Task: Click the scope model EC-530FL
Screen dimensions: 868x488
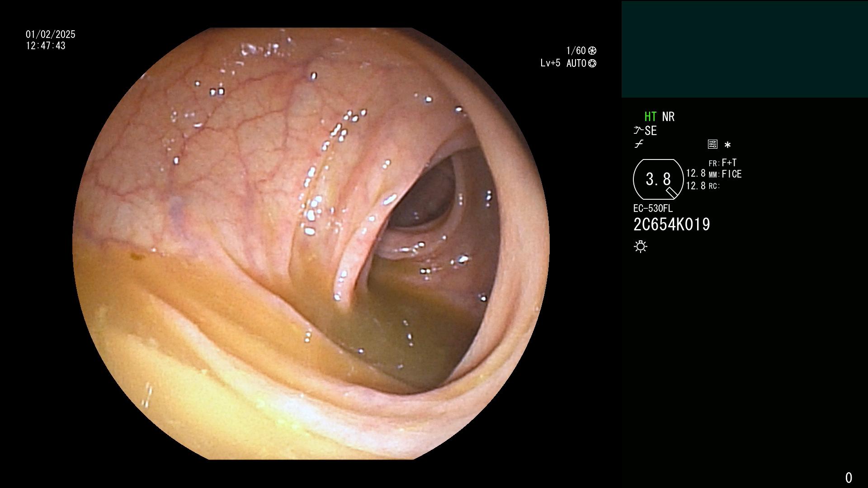Action: 653,208
